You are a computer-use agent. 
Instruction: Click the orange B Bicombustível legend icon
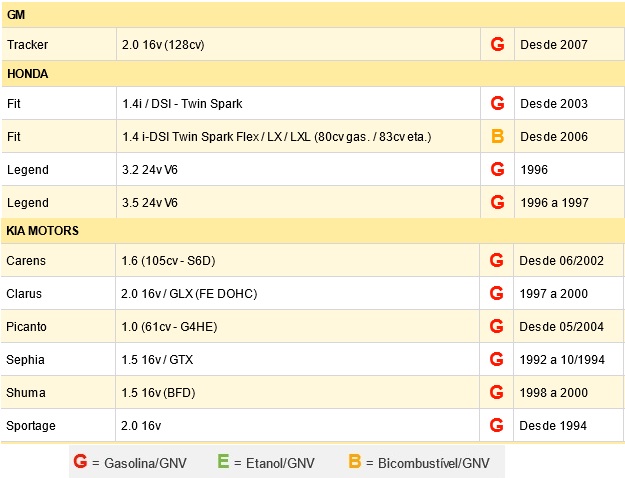point(354,462)
